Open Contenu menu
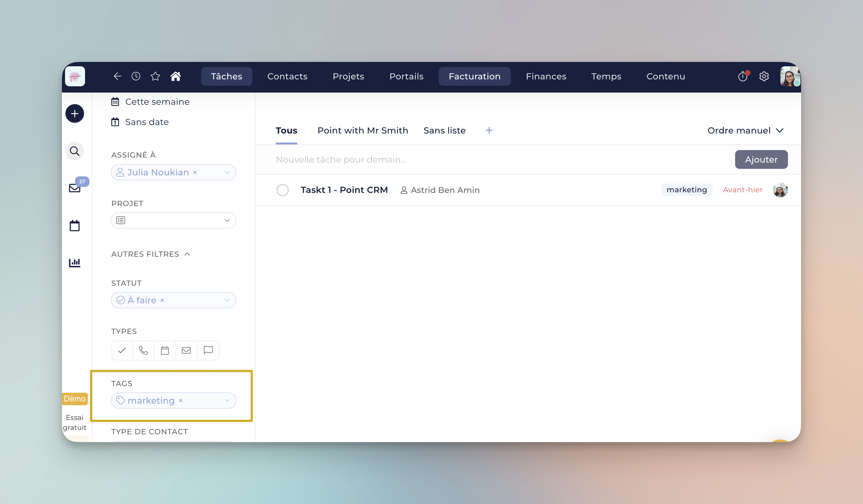 tap(666, 76)
